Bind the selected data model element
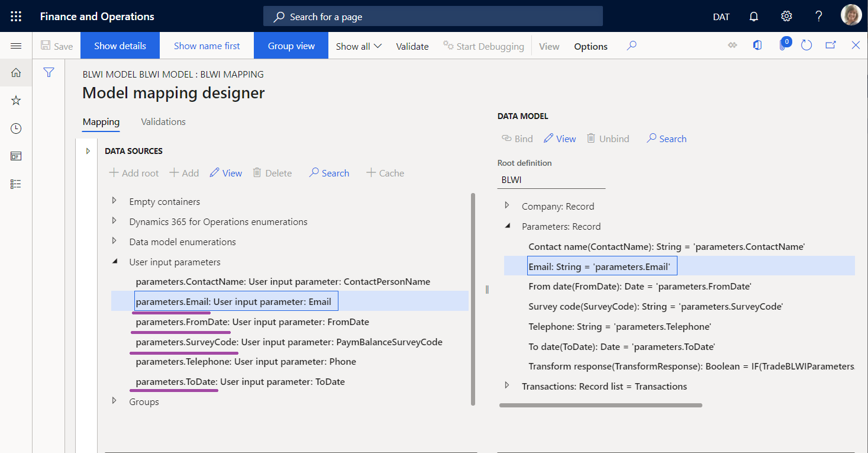Screen dimensions: 868x453 tap(517, 138)
